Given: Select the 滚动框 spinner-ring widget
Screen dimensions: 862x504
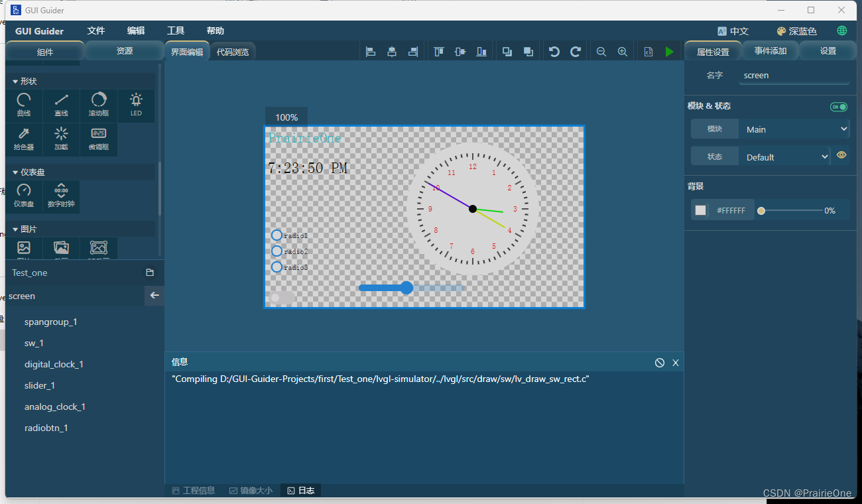Looking at the screenshot, I should 99,105.
